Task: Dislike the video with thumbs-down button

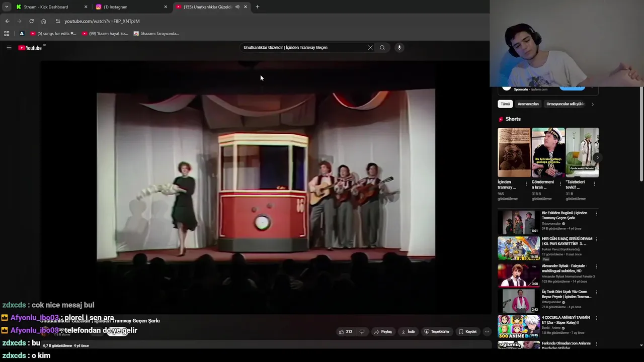Action: [362, 332]
